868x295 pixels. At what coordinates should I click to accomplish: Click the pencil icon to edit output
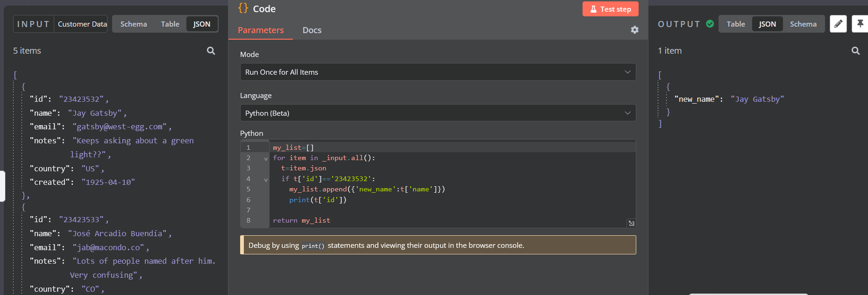(x=838, y=24)
